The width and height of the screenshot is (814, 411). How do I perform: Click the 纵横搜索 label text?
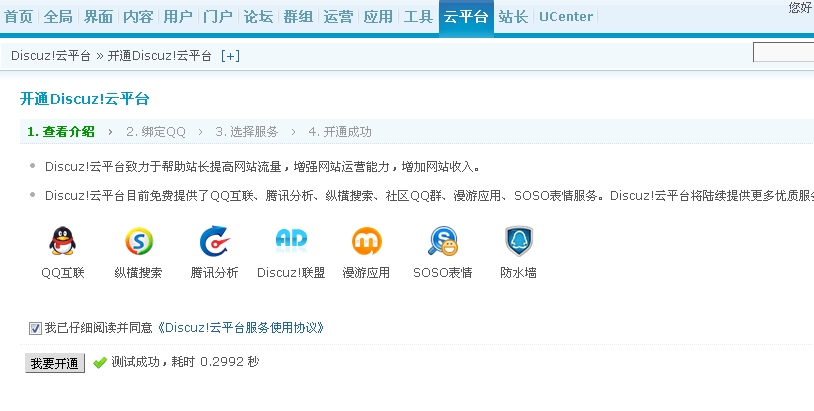pos(139,272)
